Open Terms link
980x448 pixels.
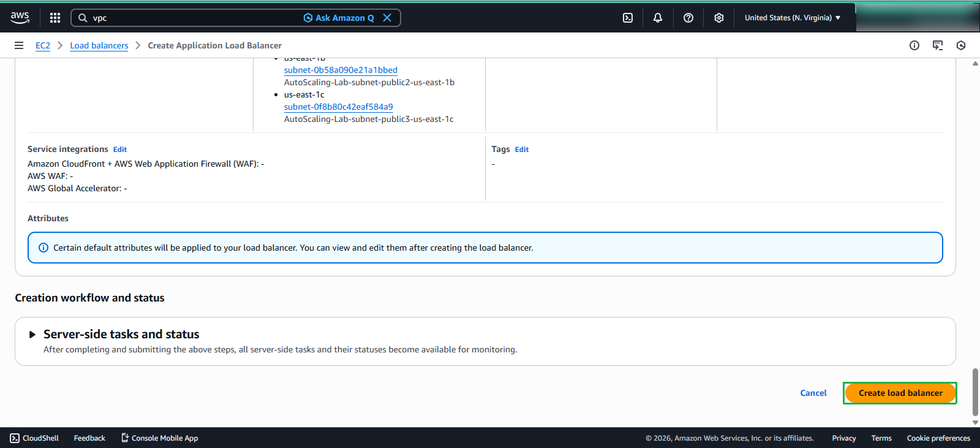(x=881, y=438)
